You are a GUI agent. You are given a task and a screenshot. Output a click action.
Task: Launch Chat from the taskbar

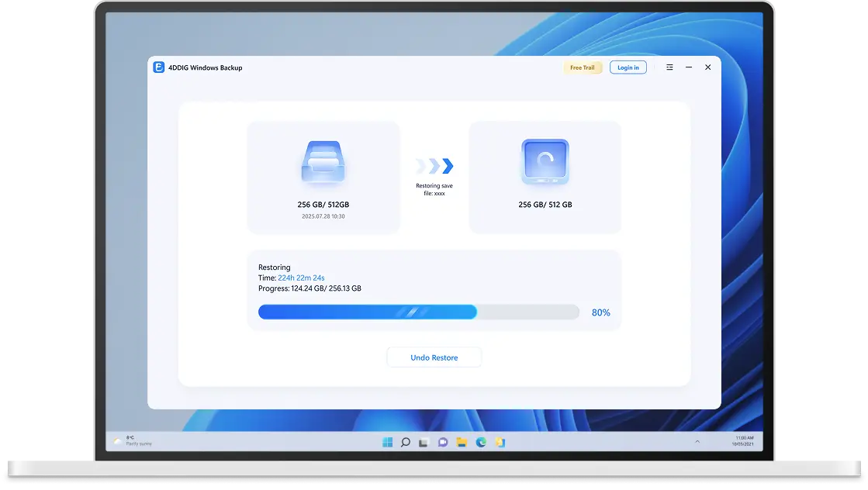click(x=443, y=442)
